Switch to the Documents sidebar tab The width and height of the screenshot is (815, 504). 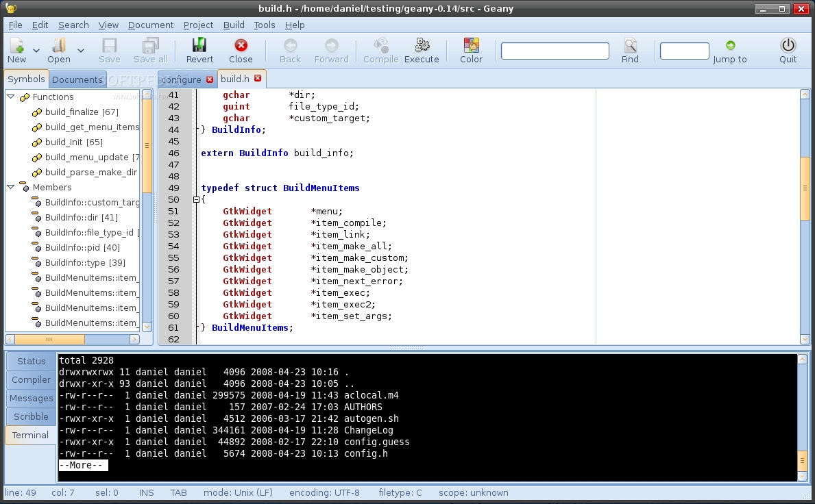[x=77, y=79]
